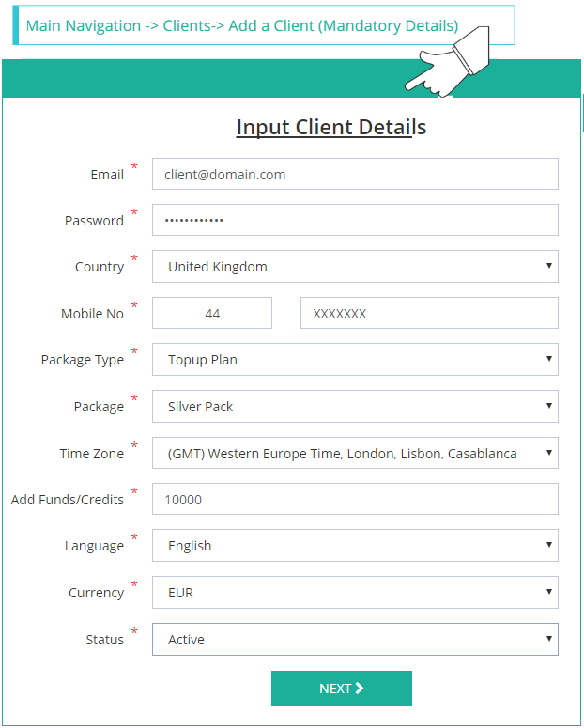Click the mobile number field with XXXXXXX

tap(429, 314)
